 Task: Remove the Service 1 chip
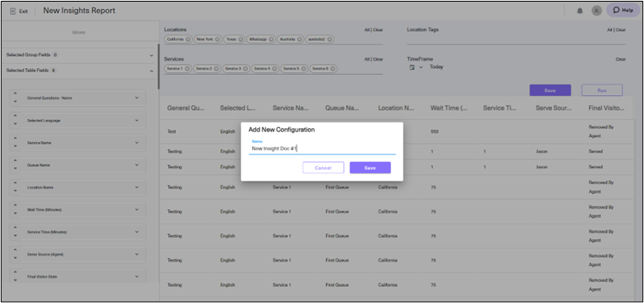(187, 69)
